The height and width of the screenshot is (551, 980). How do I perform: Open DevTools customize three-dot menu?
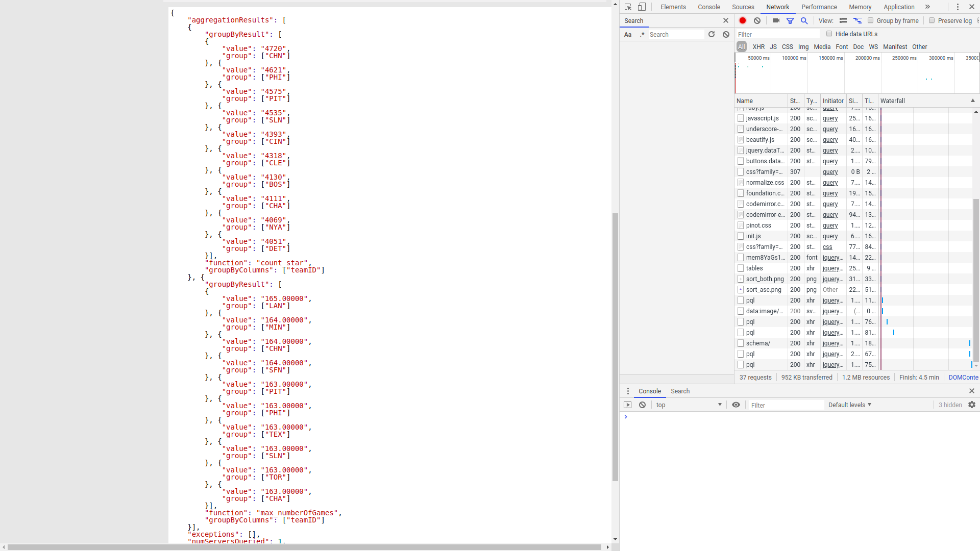(x=958, y=7)
